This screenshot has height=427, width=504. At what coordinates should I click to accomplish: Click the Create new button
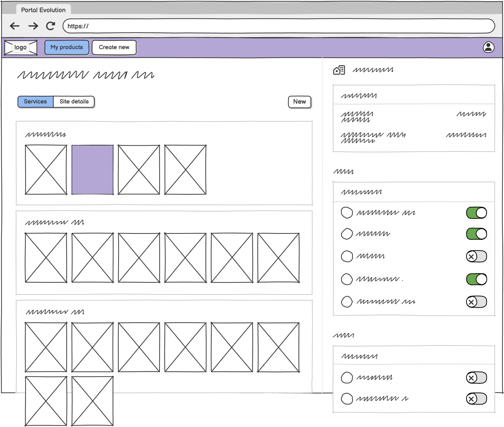114,47
